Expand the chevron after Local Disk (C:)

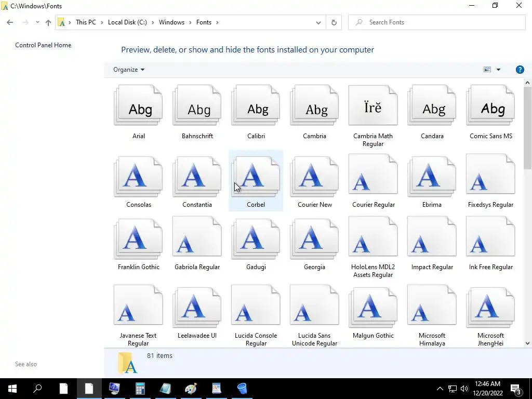click(153, 22)
